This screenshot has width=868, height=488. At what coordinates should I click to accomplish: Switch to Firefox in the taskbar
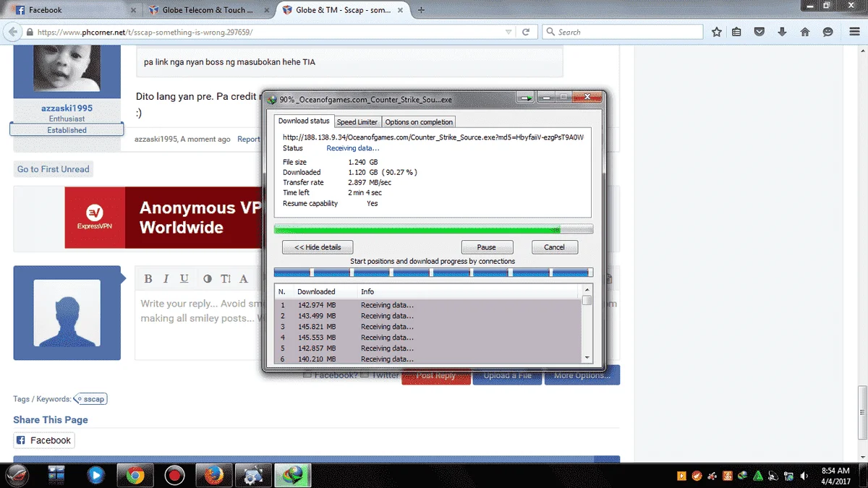[x=213, y=475]
